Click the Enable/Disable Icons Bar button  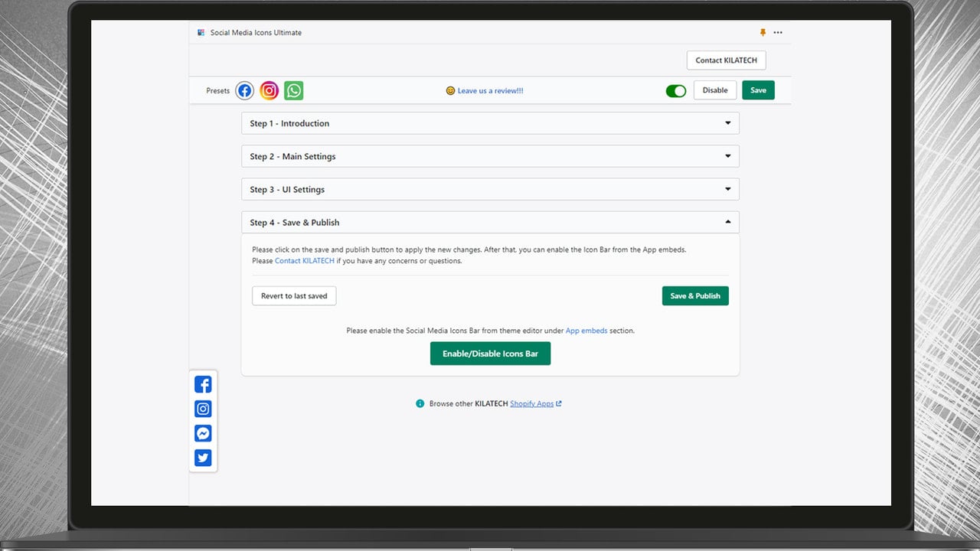pyautogui.click(x=490, y=354)
